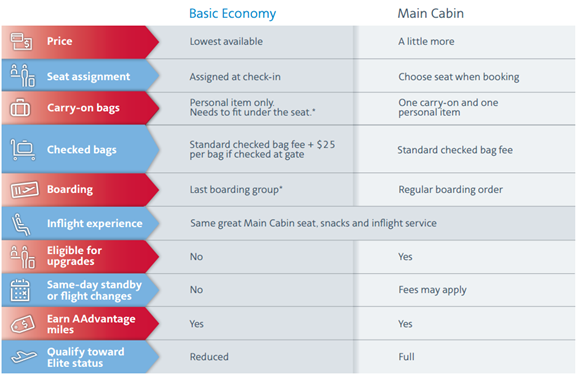Click the Price row payment card icon
Screen dimensions: 579x374
21,41
